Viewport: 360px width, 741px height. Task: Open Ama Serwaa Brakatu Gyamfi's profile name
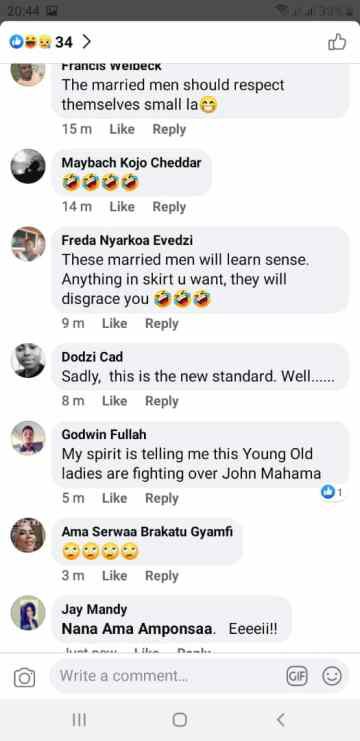point(147,532)
